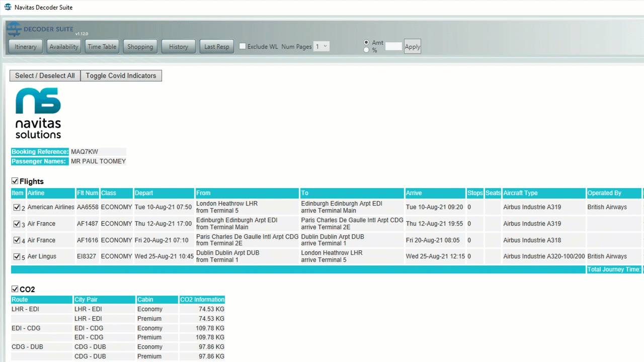Image resolution: width=644 pixels, height=362 pixels.
Task: Click the CO2 Information column header
Action: (202, 300)
